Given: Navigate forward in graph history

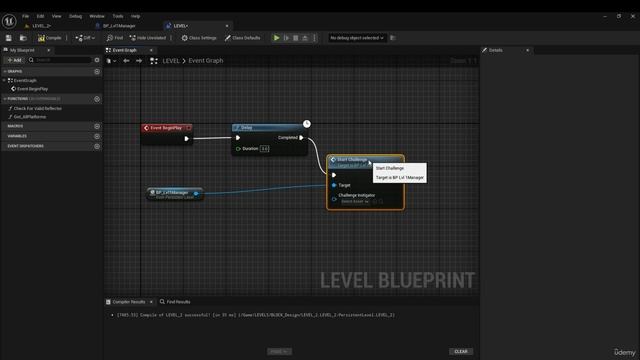Looking at the screenshot, I should tap(139, 61).
